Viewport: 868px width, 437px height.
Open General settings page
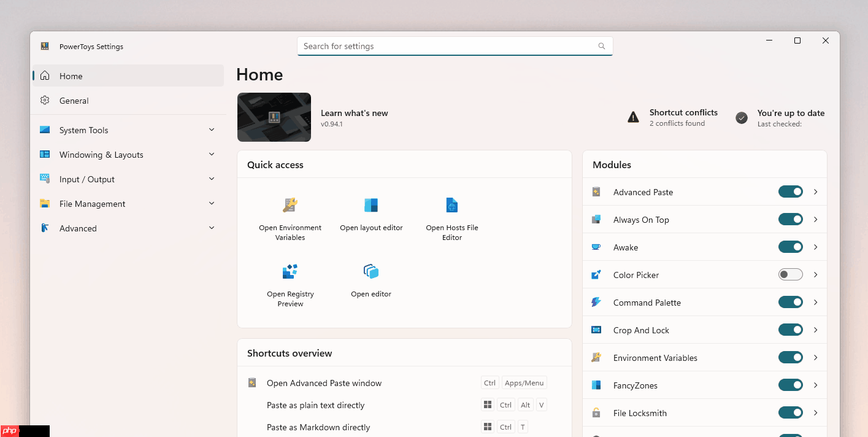[128, 101]
